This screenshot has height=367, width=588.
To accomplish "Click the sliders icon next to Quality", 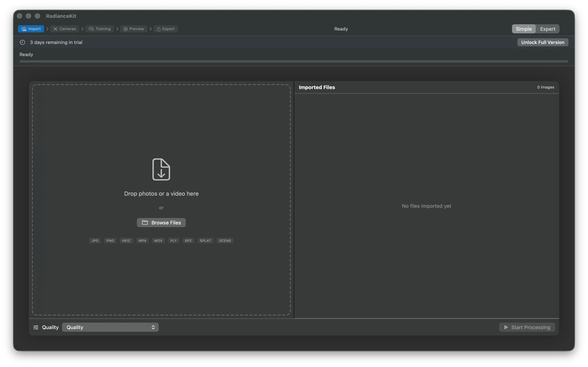I will tap(36, 327).
